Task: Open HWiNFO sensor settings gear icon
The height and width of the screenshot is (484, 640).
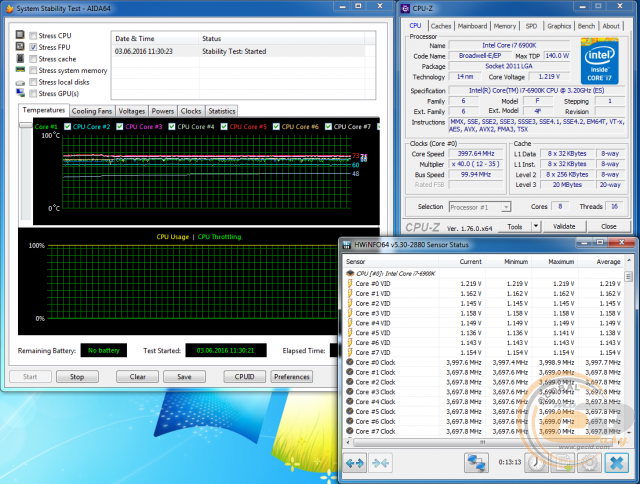Action: (589, 463)
